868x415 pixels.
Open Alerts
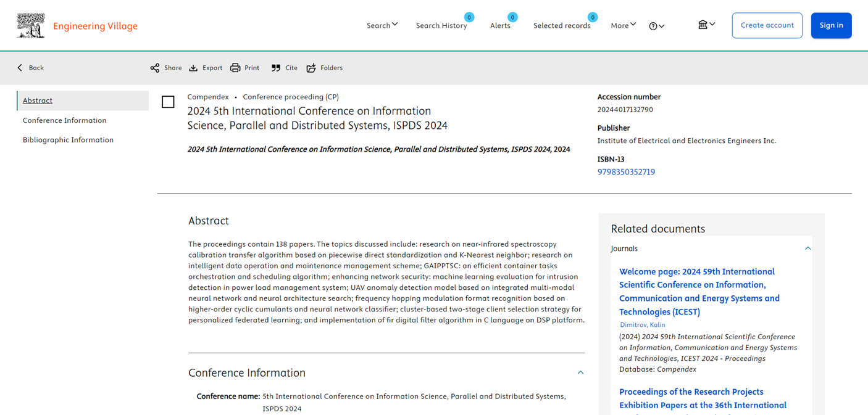pos(500,26)
